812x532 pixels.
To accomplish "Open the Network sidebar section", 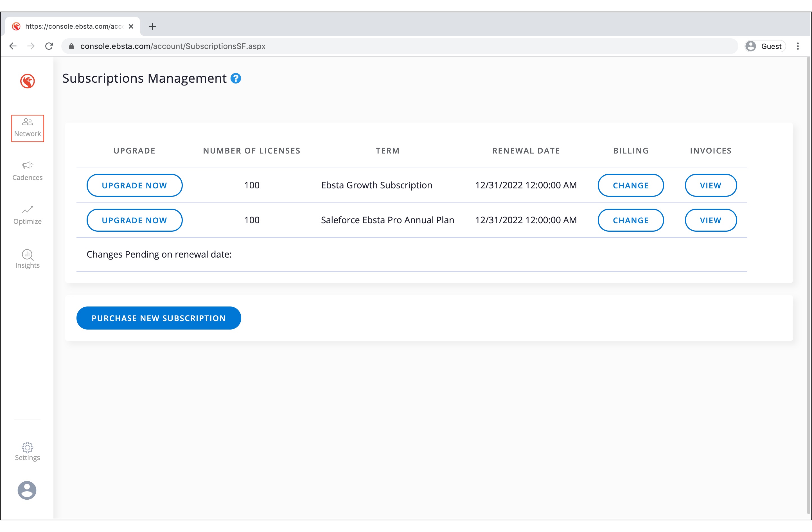I will (28, 128).
